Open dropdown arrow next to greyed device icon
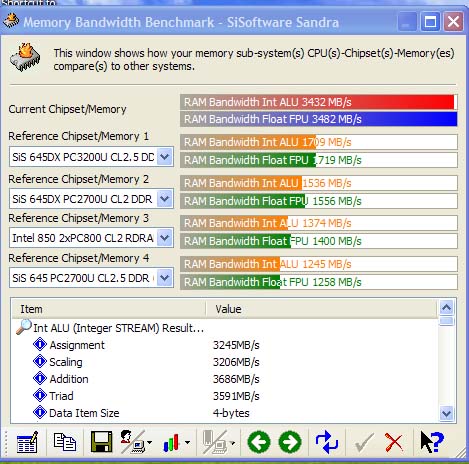This screenshot has height=464, width=469. coord(232,443)
